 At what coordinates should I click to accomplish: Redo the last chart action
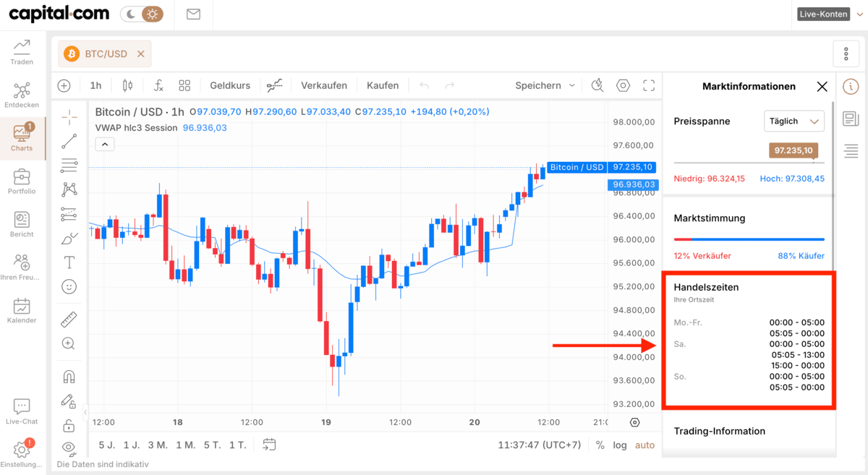[x=449, y=85]
